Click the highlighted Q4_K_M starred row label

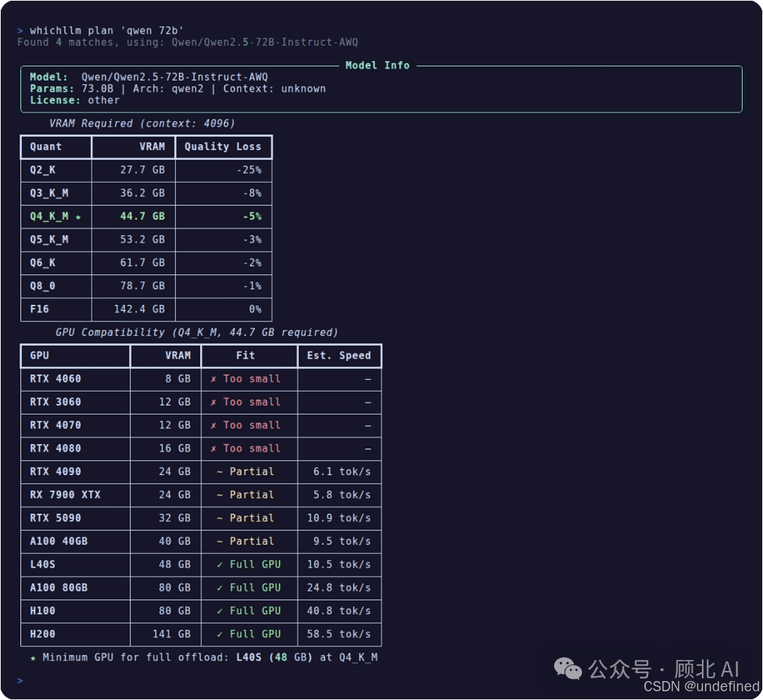tap(55, 216)
